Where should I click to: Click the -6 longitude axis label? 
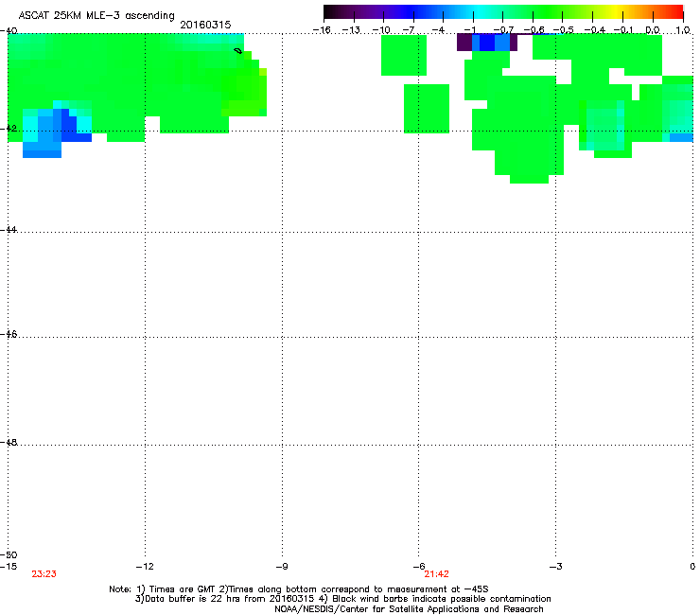(419, 567)
